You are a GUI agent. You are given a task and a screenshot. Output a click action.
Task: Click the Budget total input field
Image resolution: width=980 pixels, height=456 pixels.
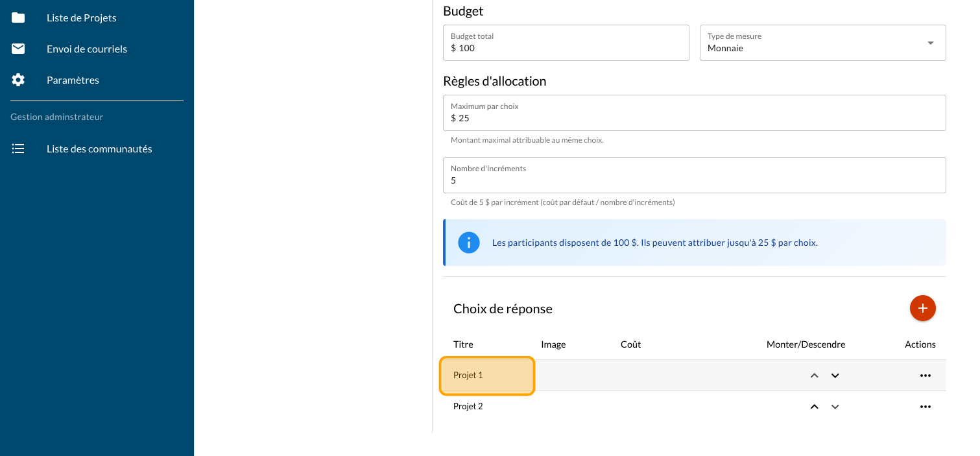[566, 48]
